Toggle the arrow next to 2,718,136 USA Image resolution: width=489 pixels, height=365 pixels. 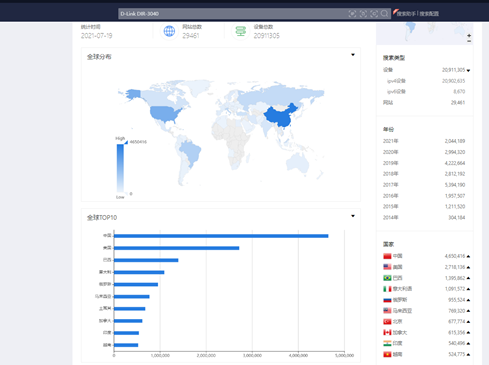(468, 267)
